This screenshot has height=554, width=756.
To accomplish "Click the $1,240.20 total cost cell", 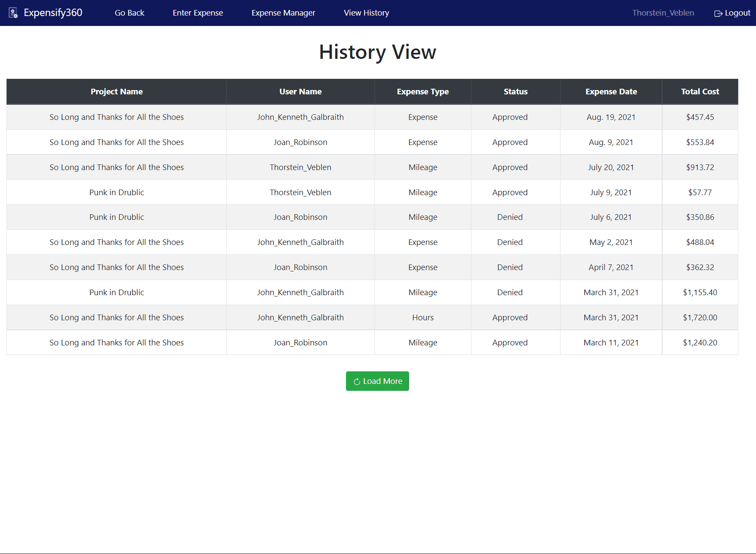I will (x=700, y=343).
